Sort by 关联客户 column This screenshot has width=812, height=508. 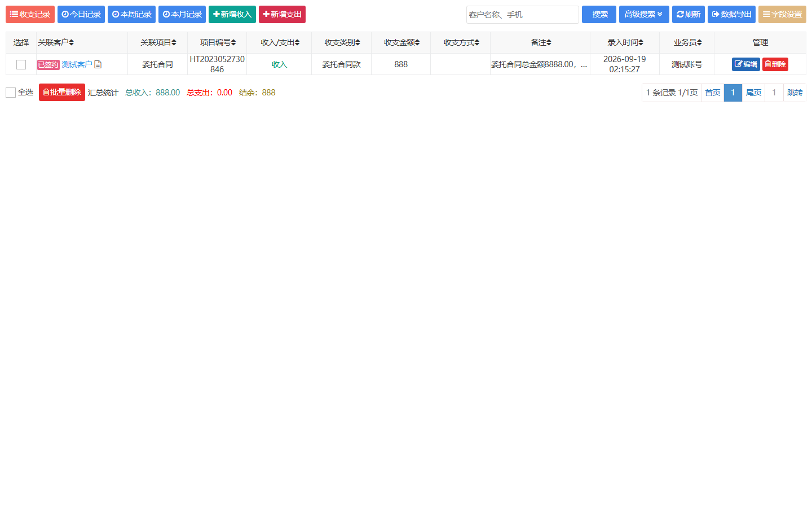[x=56, y=42]
